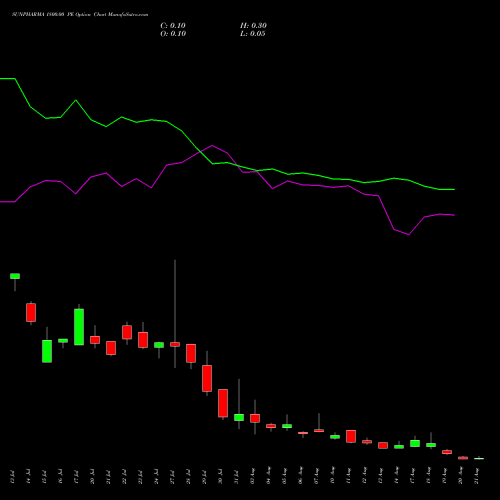The width and height of the screenshot is (500, 500).
Task: Click the red candle for 14 Jul
Action: click(x=31, y=312)
